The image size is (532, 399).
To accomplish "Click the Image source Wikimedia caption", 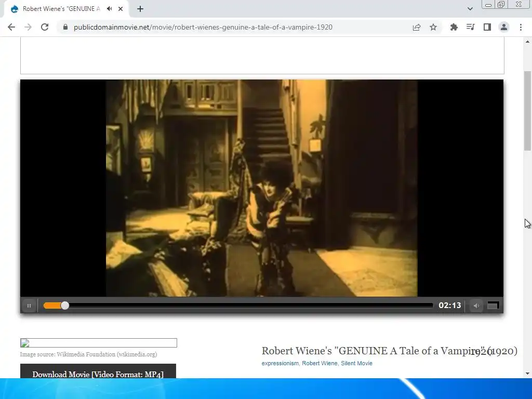I will click(x=88, y=354).
